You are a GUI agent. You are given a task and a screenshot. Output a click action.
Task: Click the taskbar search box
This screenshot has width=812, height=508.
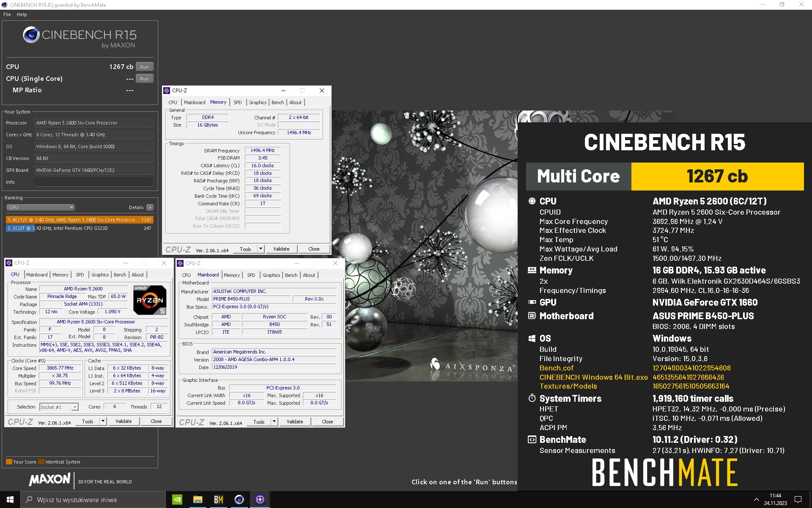93,500
